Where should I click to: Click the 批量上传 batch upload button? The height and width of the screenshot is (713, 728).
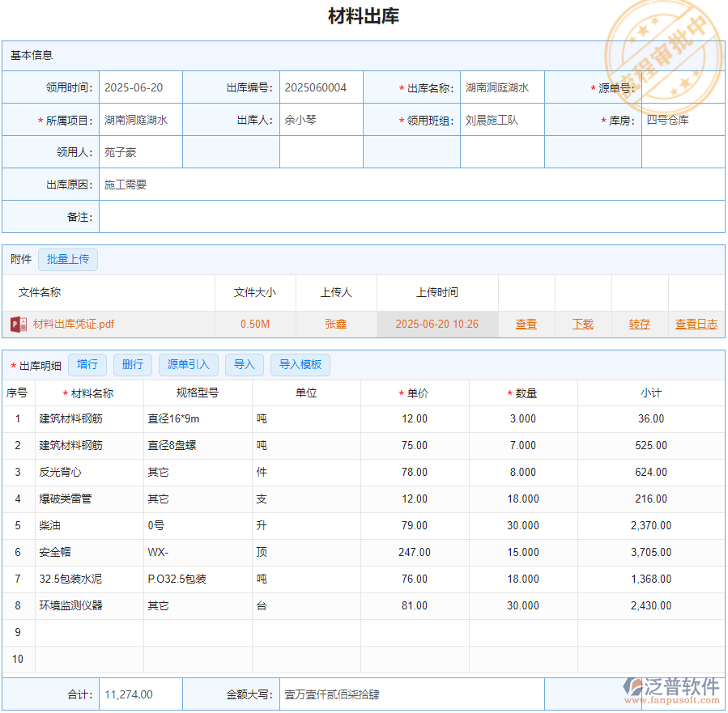[68, 259]
